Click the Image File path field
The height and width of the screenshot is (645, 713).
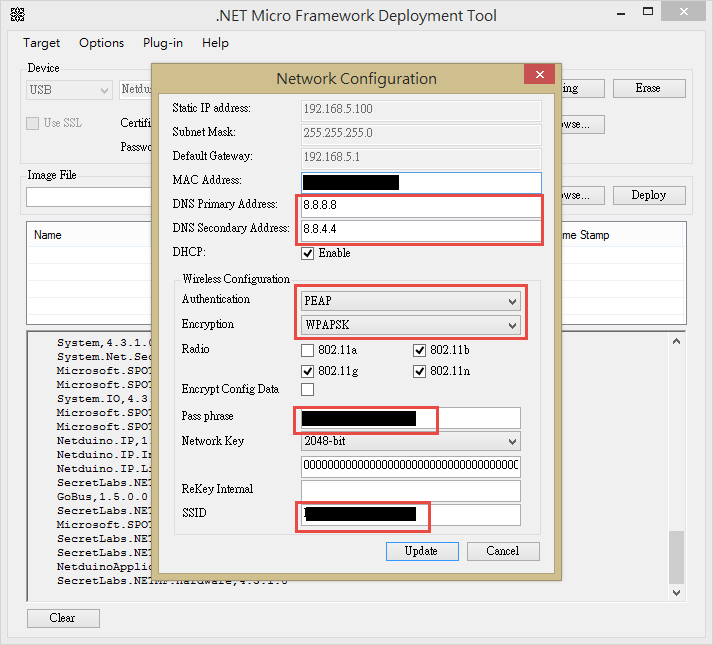point(89,197)
